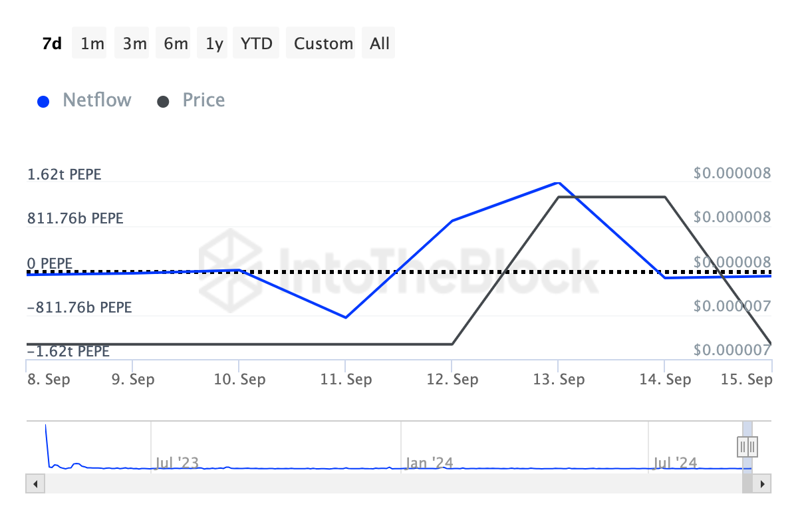The image size is (798, 532).
Task: Click the Jan '24 navigator marker
Action: point(428,463)
